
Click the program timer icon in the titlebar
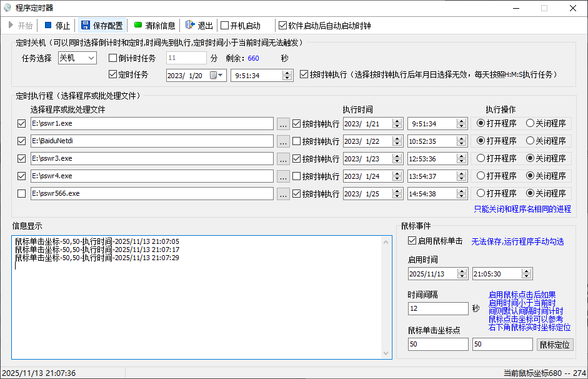[x=7, y=7]
